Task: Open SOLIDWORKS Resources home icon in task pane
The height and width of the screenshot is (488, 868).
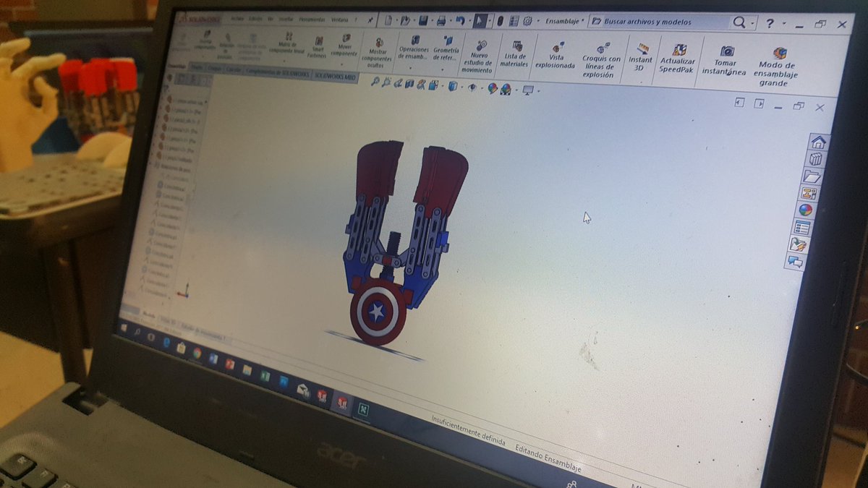Action: pyautogui.click(x=818, y=141)
